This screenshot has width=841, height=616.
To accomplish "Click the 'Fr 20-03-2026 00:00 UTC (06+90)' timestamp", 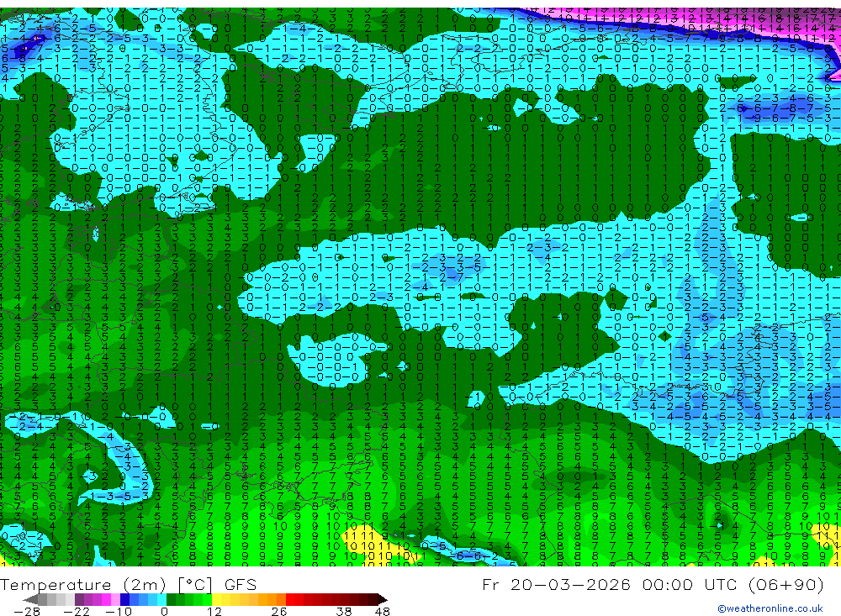I will pyautogui.click(x=653, y=584).
